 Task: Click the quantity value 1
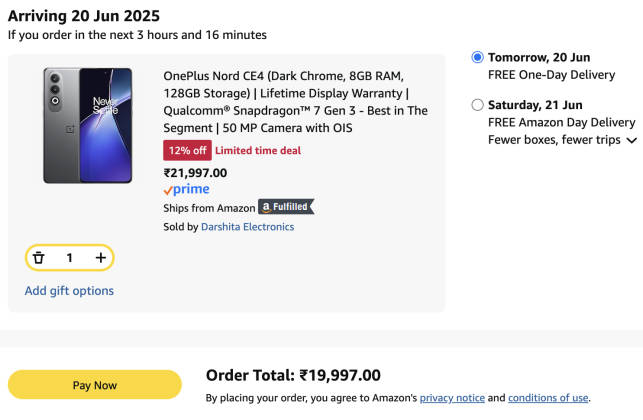coord(69,258)
